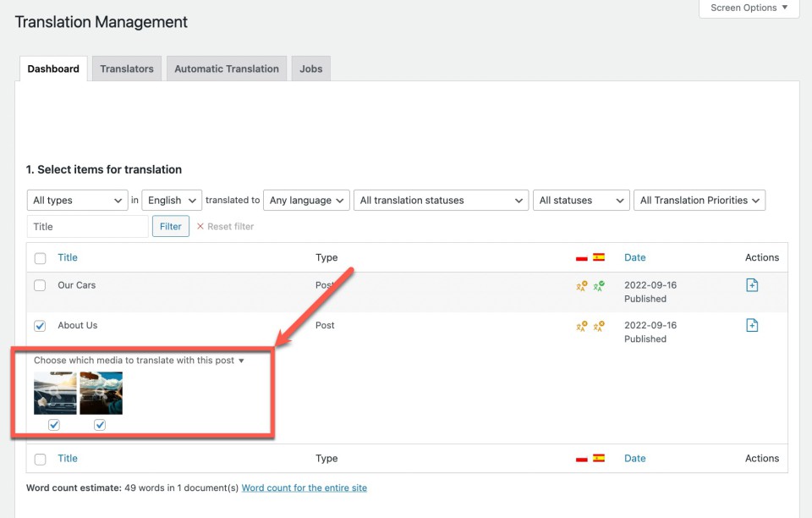Click the add-note action icon for About Us
This screenshot has height=518, width=812.
tap(752, 325)
